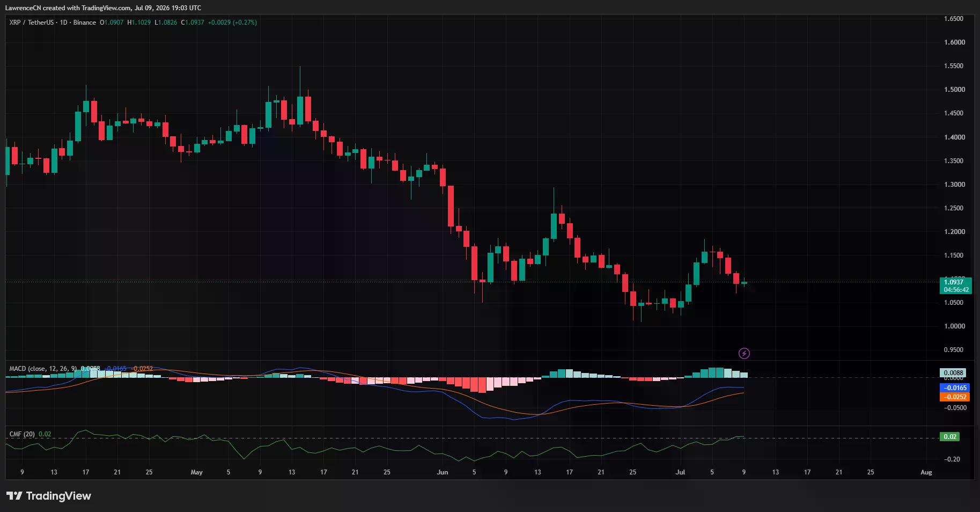Click the current price label 1.0937
The height and width of the screenshot is (512, 980).
coord(954,282)
